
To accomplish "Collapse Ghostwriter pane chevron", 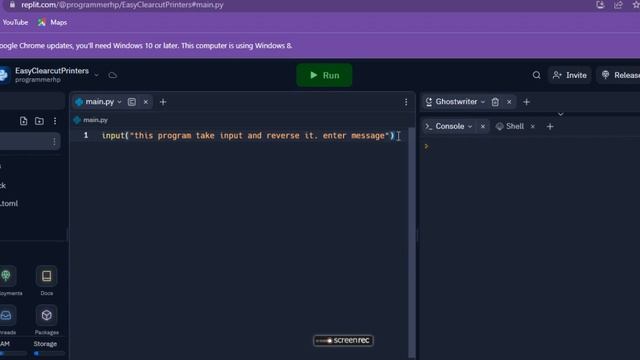I will click(x=560, y=114).
